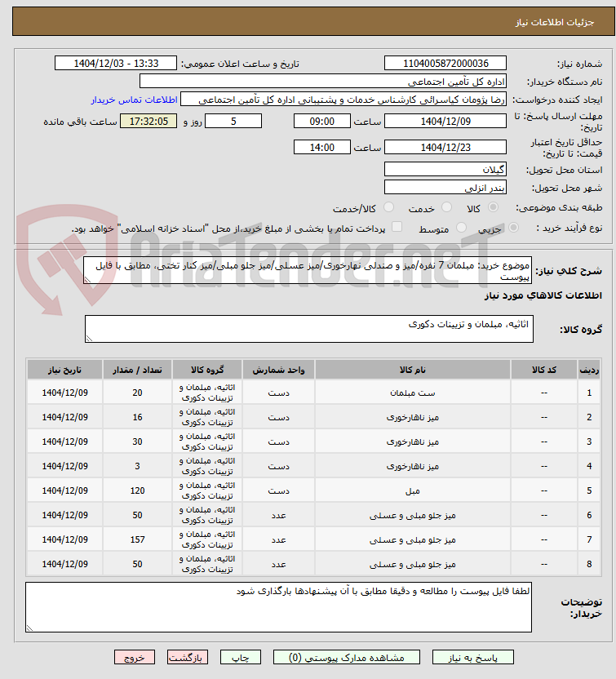Viewport: 616px width, 679px height.
Task: Click the price validity date 1404/12/23
Action: pyautogui.click(x=445, y=147)
